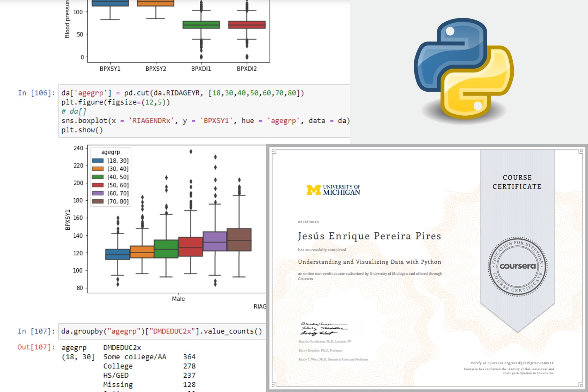Click the agegrp legend title
Viewport: 588px width, 392px height.
(110, 152)
